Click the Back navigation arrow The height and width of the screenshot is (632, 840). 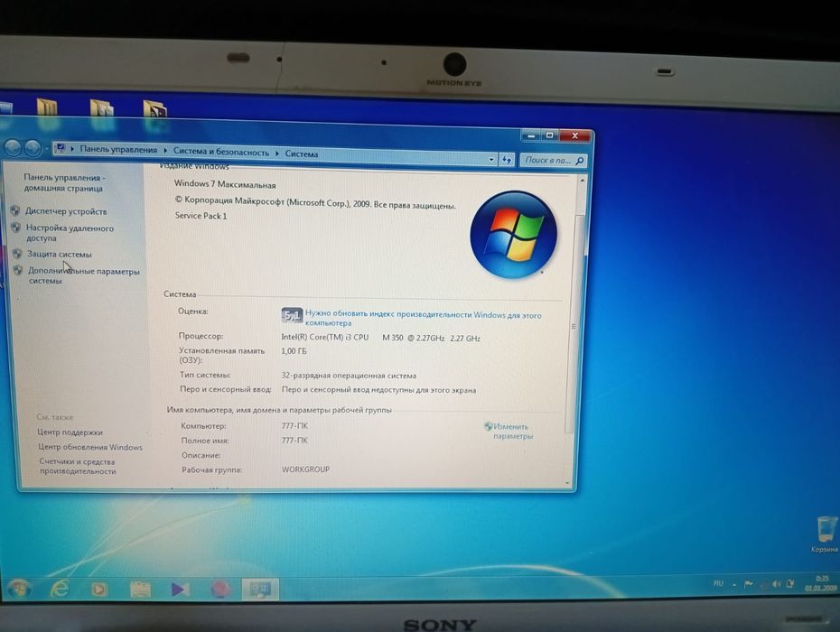13,147
